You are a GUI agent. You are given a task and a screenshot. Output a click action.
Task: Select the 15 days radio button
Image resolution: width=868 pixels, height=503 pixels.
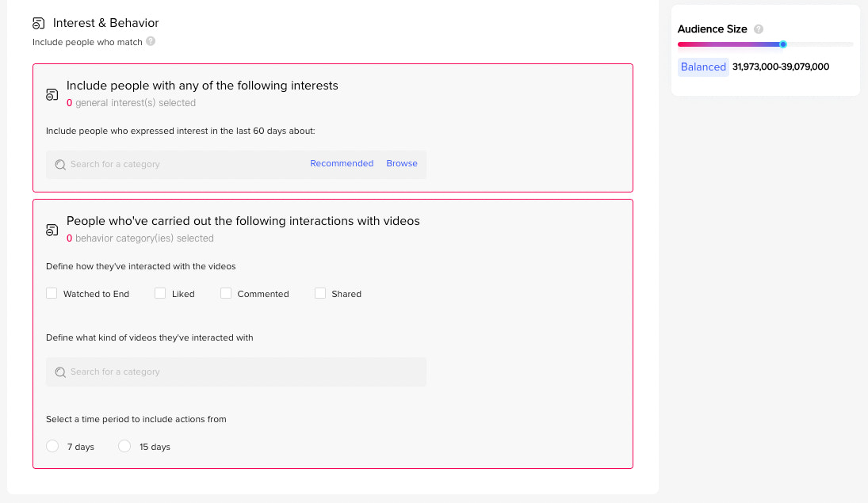pos(124,446)
